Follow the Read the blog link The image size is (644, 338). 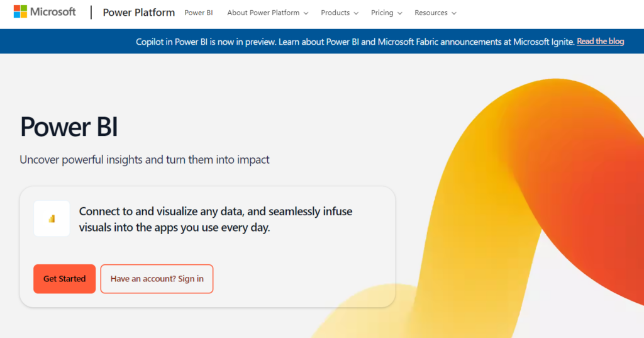(x=601, y=41)
